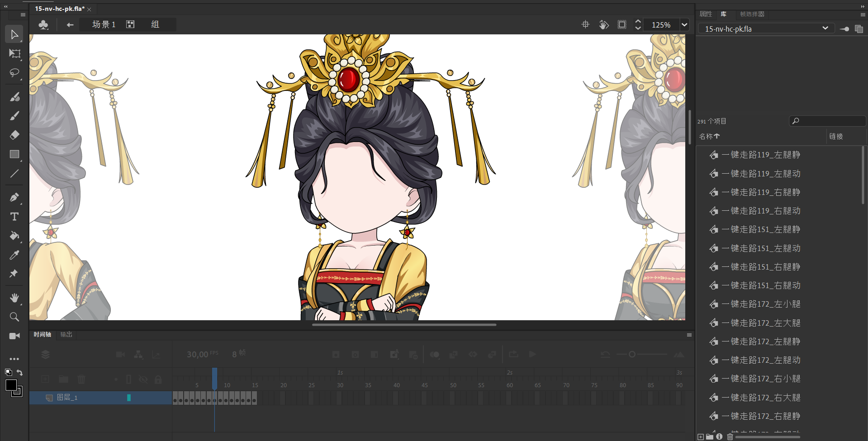Viewport: 868px width, 441px height.
Task: Pick the Eraser tool
Action: point(14,135)
